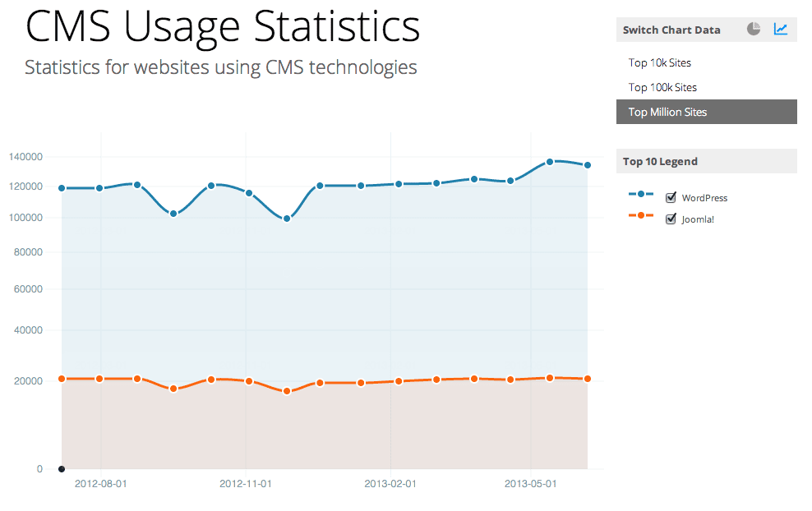Click the WordPress legend label
The height and width of the screenshot is (511, 812).
704,198
